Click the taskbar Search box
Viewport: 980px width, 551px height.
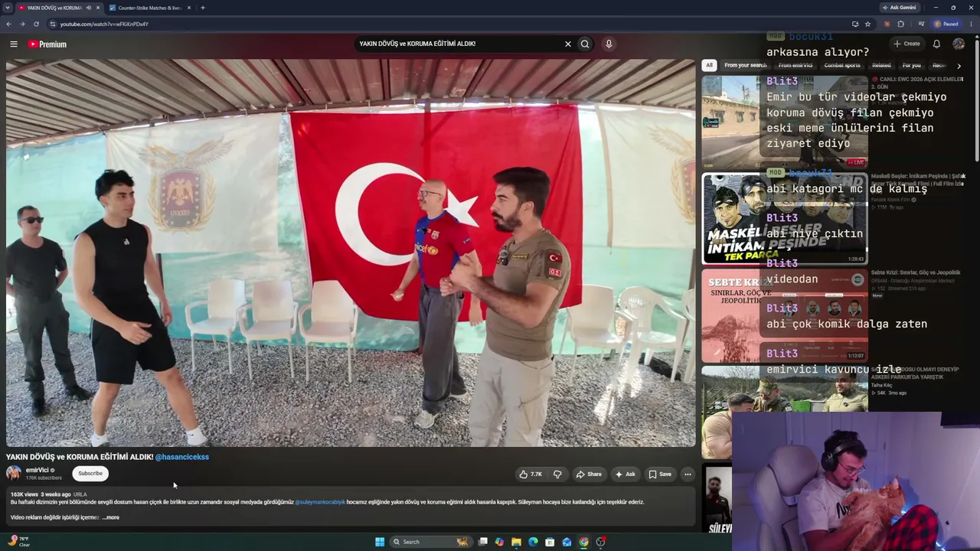(x=431, y=542)
